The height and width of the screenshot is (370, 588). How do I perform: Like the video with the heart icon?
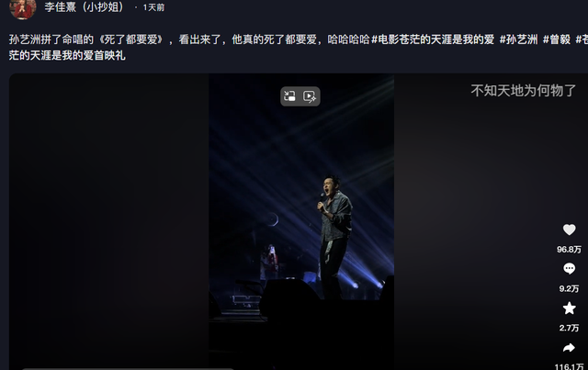(x=569, y=230)
